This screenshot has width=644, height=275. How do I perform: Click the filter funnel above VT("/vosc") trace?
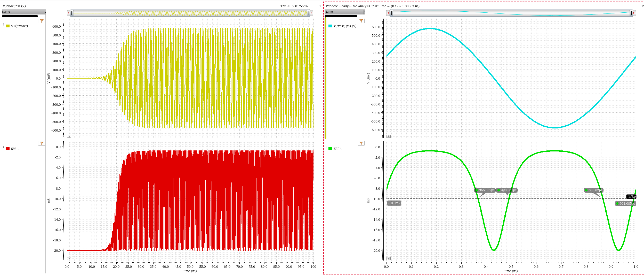click(x=42, y=21)
